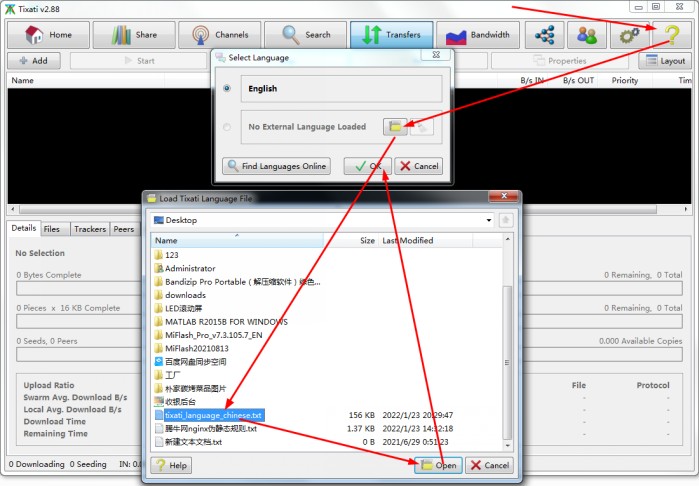Open the Layout options
The height and width of the screenshot is (486, 699).
coord(665,61)
